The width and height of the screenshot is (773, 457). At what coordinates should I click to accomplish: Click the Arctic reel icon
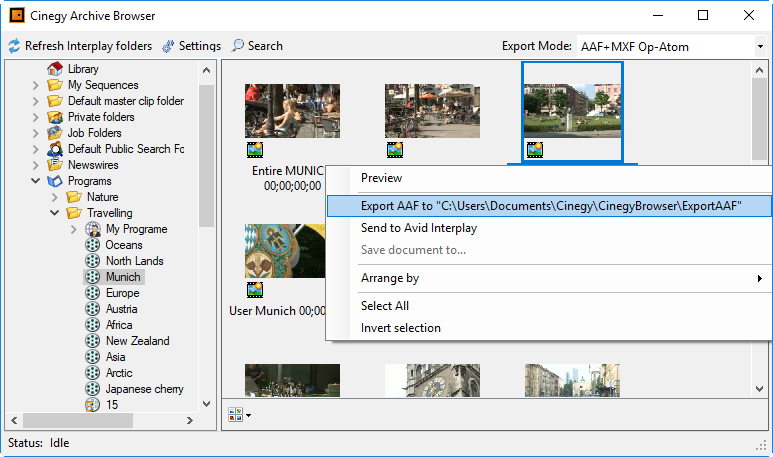click(93, 373)
